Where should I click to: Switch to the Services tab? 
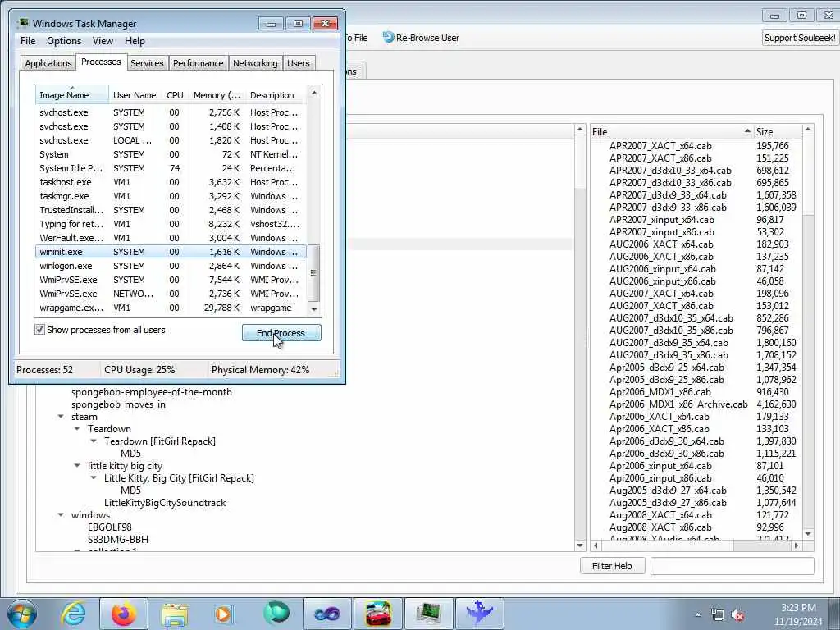click(x=147, y=62)
